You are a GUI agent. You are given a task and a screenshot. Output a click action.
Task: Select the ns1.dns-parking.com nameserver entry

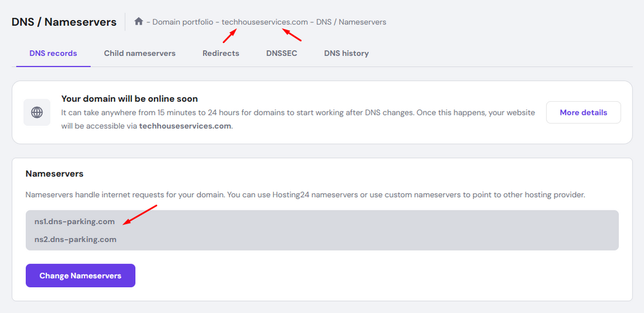click(x=75, y=222)
